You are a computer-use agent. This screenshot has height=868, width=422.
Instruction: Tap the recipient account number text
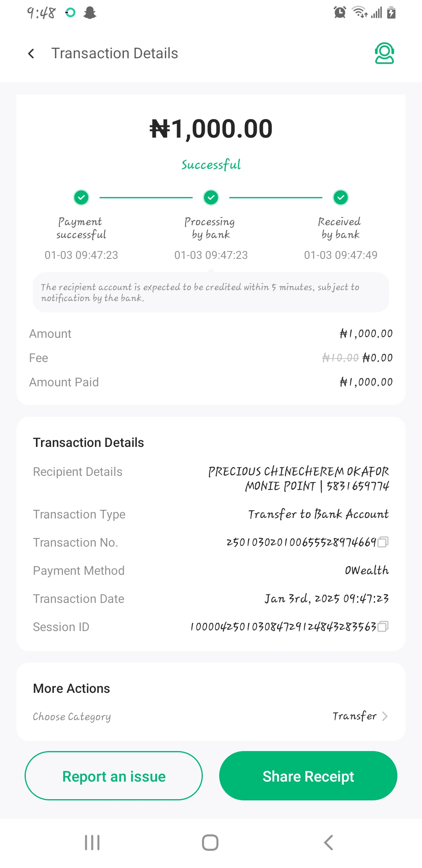click(358, 486)
